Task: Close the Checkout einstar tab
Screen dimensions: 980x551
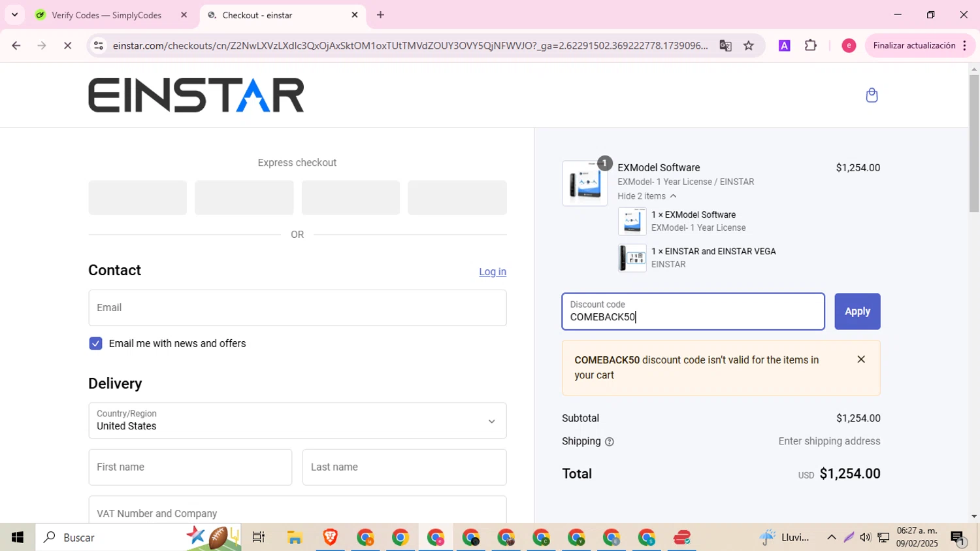Action: point(355,15)
